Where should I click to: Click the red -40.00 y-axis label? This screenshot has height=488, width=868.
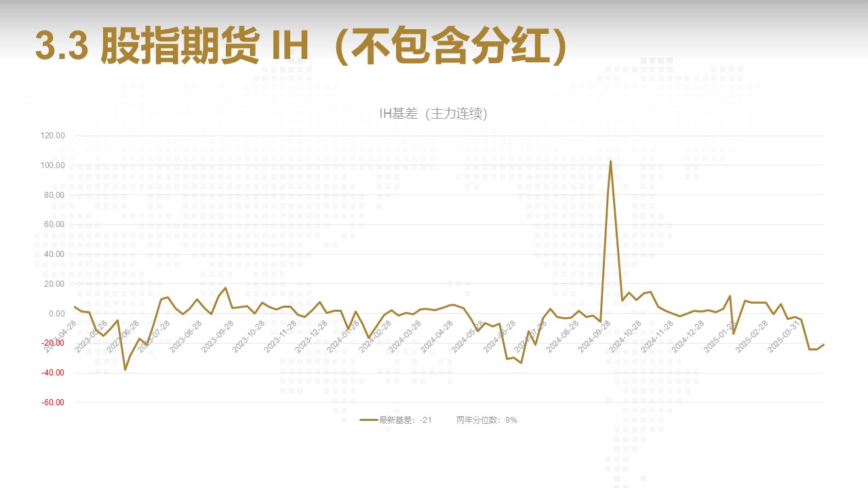[x=52, y=373]
